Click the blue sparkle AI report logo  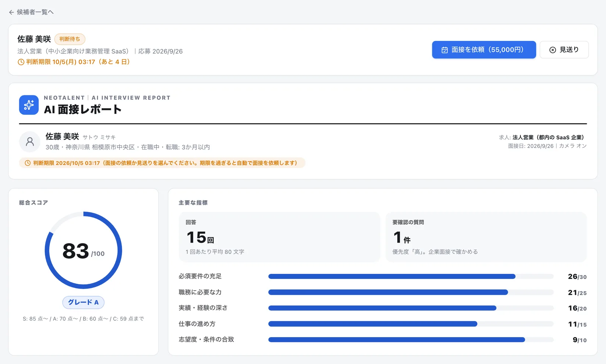click(x=29, y=105)
